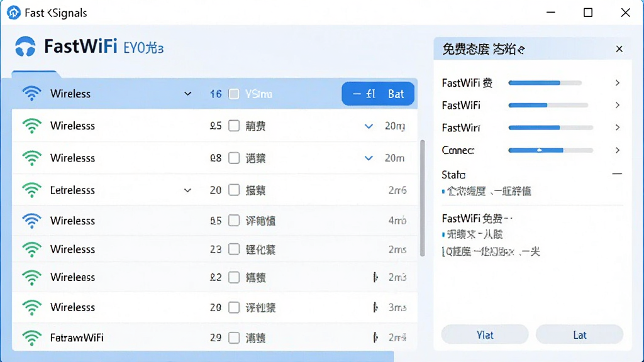This screenshot has height=362, width=644.
Task: Collapse the Stato section with the dash
Action: [617, 174]
